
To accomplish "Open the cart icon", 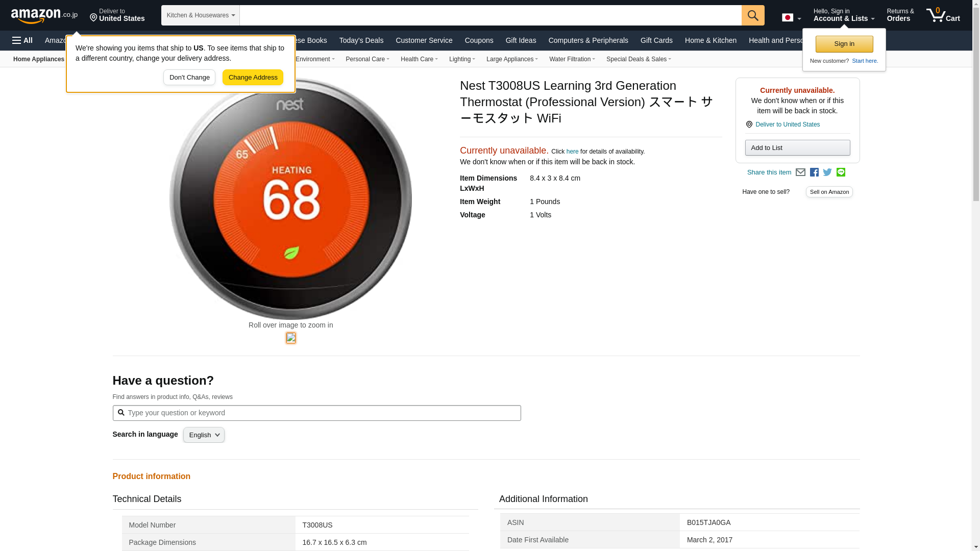I will (x=943, y=15).
